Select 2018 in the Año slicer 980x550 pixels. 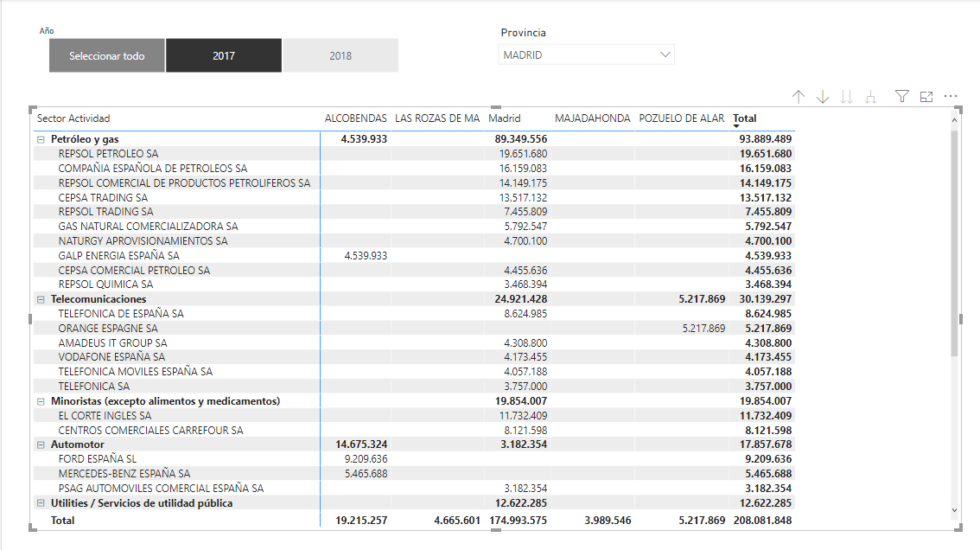(340, 54)
